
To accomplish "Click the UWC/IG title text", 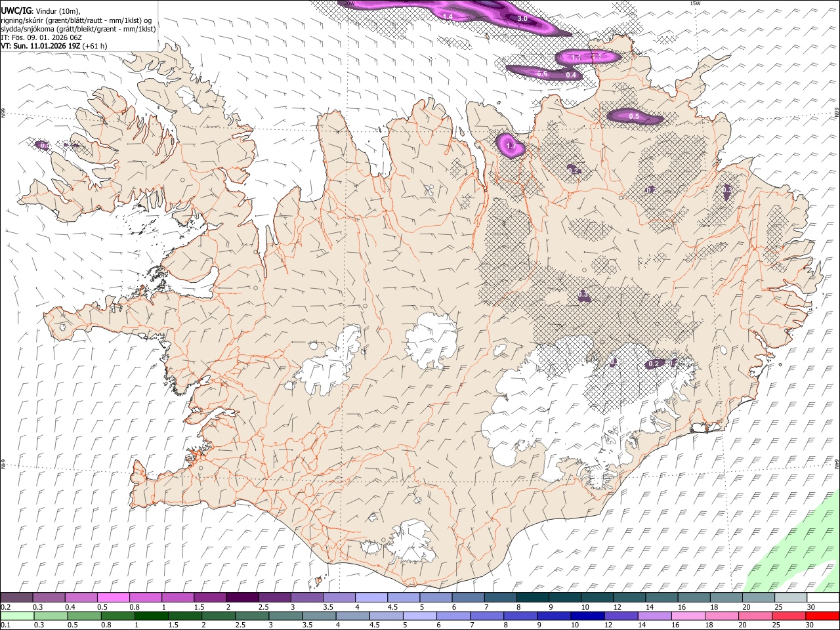I will [x=16, y=11].
